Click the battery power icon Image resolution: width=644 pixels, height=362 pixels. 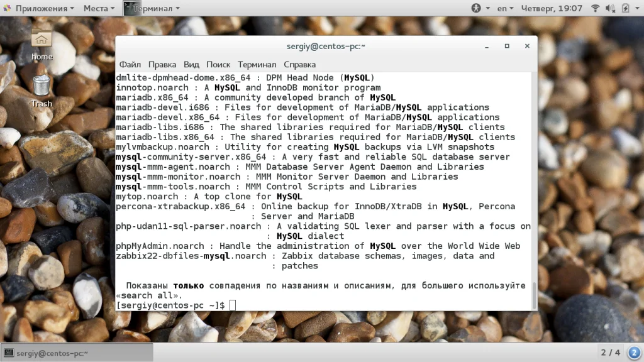(626, 8)
